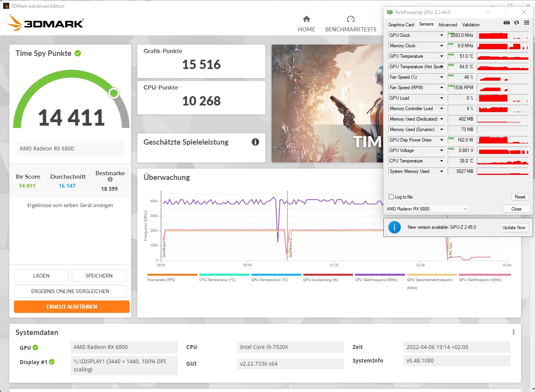
Task: Click the Grafiktest 2 marker in monitoring chart
Action: pos(290,248)
